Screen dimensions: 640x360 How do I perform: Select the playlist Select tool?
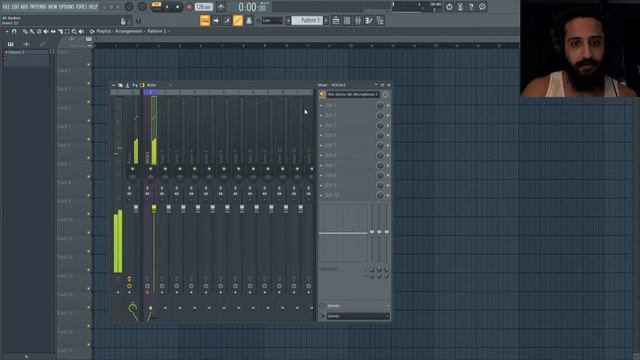67,31
